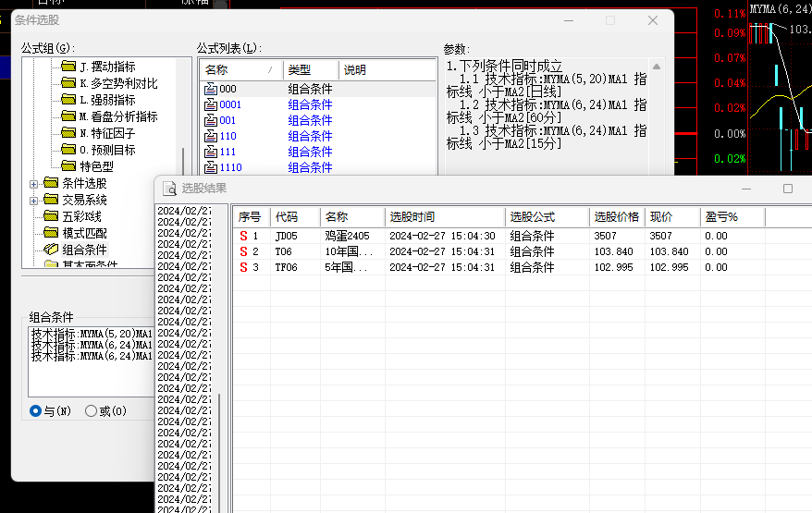The height and width of the screenshot is (513, 812).
Task: Sort results by 选股时间 column
Action: click(x=445, y=217)
